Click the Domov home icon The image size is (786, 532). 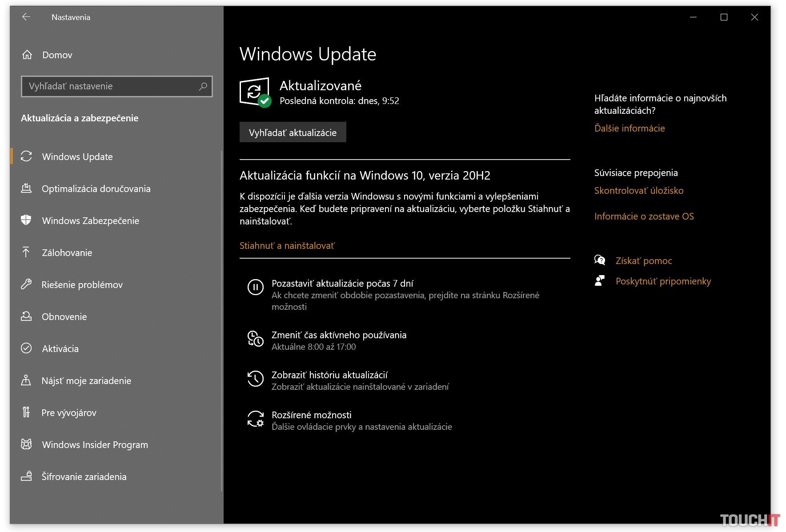click(27, 55)
